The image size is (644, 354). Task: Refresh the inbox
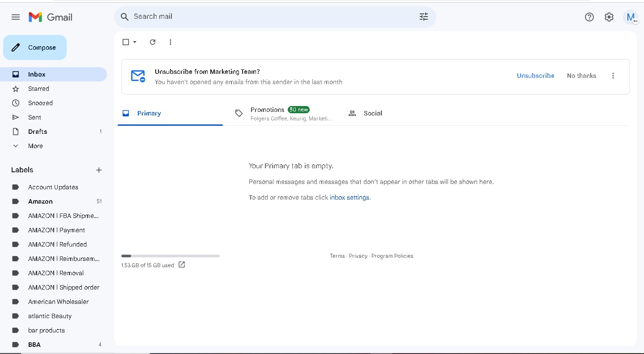[x=153, y=42]
